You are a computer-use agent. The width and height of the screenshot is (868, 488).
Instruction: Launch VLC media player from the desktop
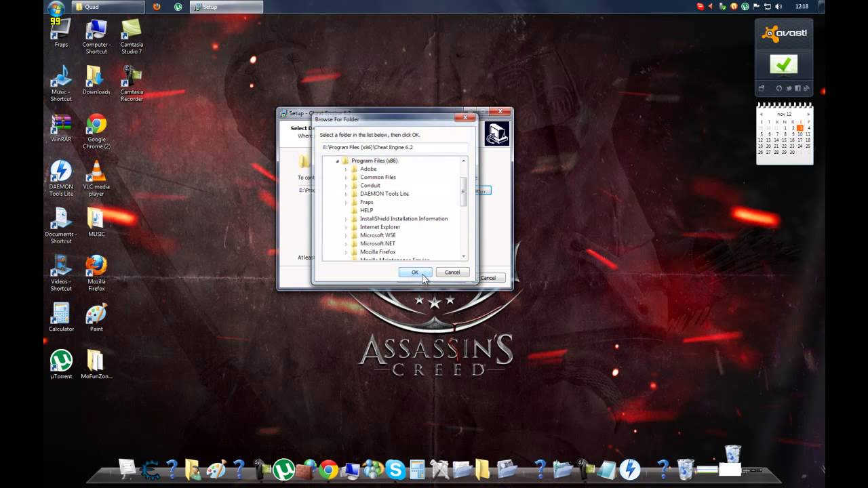[96, 179]
